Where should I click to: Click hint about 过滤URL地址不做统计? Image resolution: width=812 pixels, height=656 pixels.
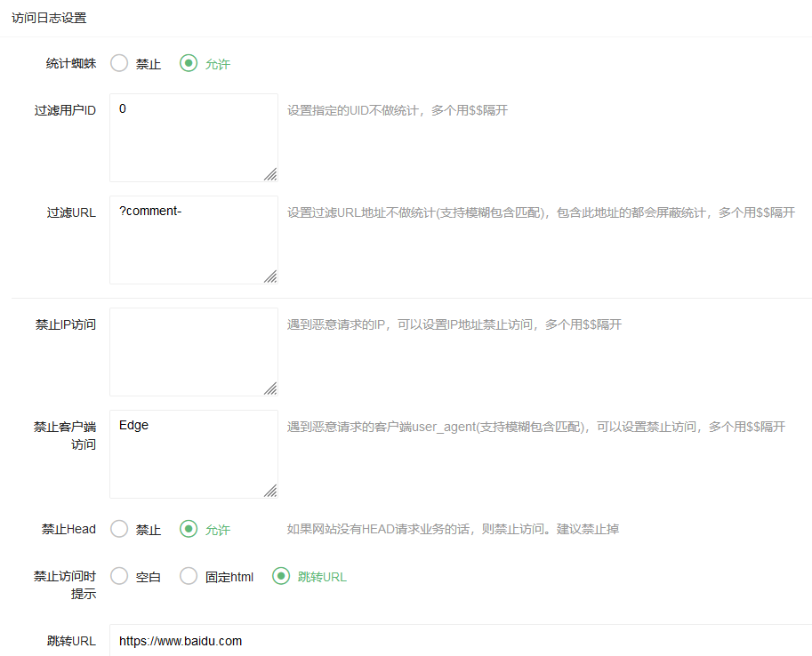541,212
